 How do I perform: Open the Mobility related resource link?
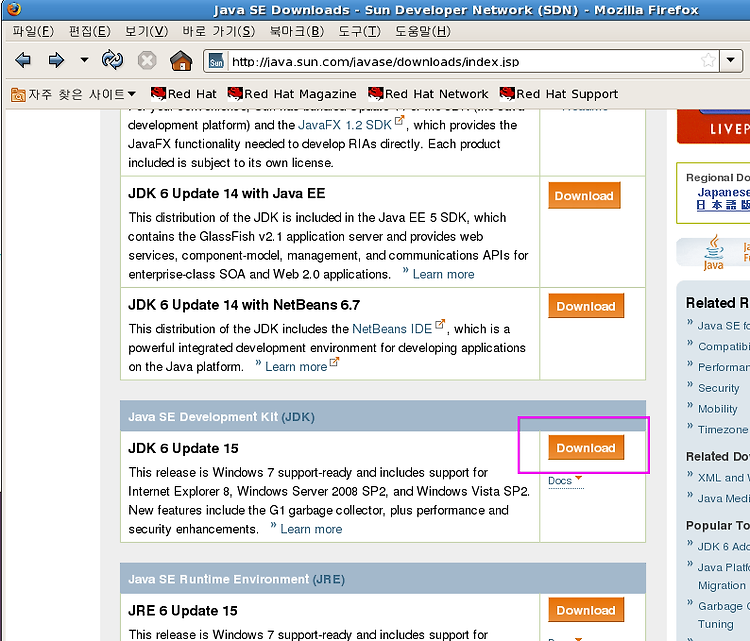click(717, 409)
